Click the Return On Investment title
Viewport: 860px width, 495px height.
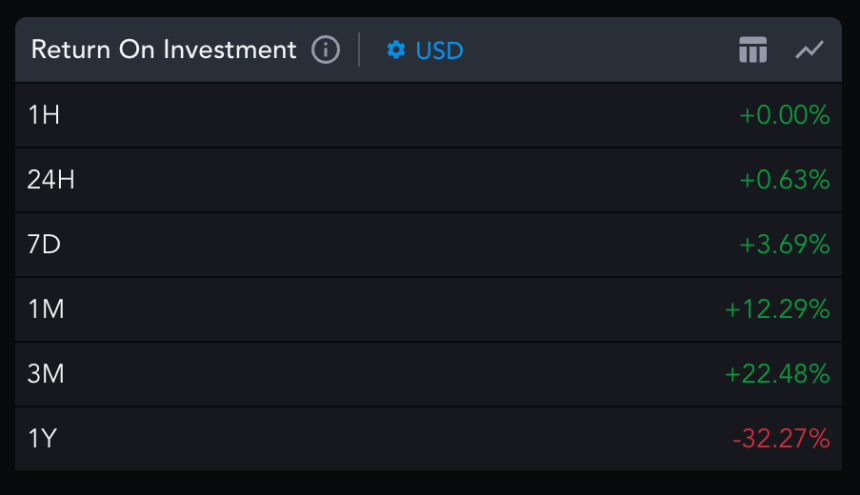164,49
